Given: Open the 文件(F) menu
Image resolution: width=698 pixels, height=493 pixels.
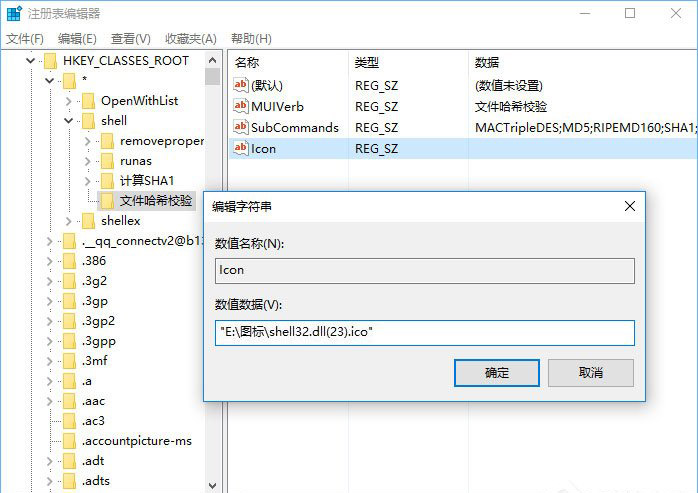Looking at the screenshot, I should tap(25, 38).
